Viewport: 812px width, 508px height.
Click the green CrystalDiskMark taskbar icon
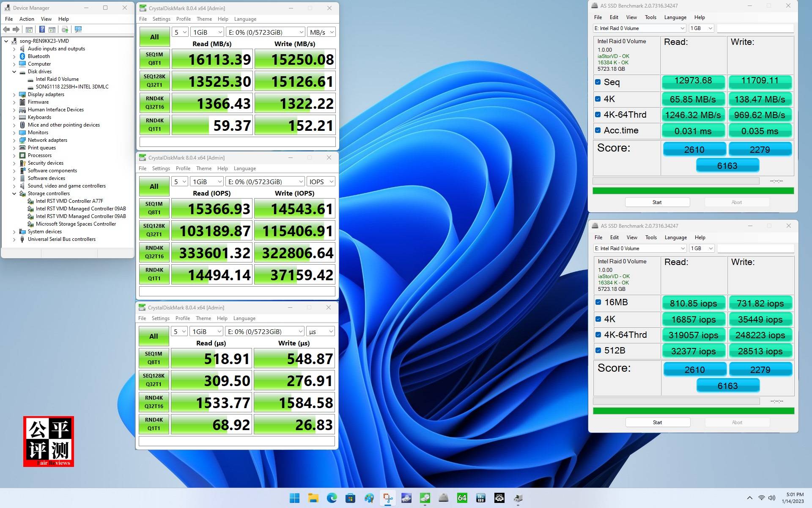(425, 498)
